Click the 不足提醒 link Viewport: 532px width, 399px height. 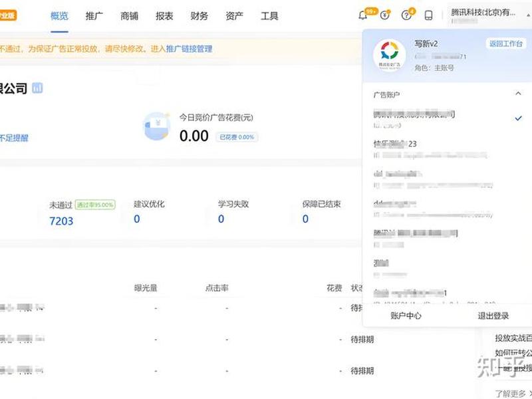tap(14, 138)
